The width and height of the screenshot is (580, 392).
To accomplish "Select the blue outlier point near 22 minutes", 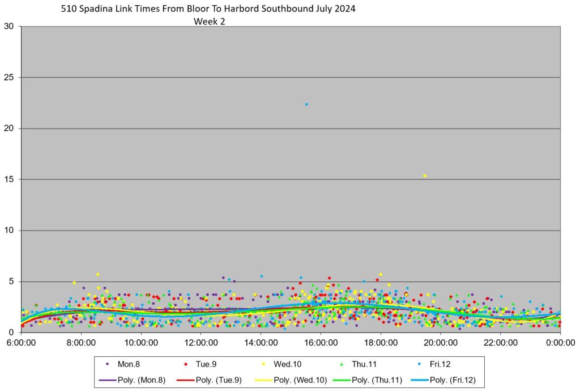I will tap(306, 104).
